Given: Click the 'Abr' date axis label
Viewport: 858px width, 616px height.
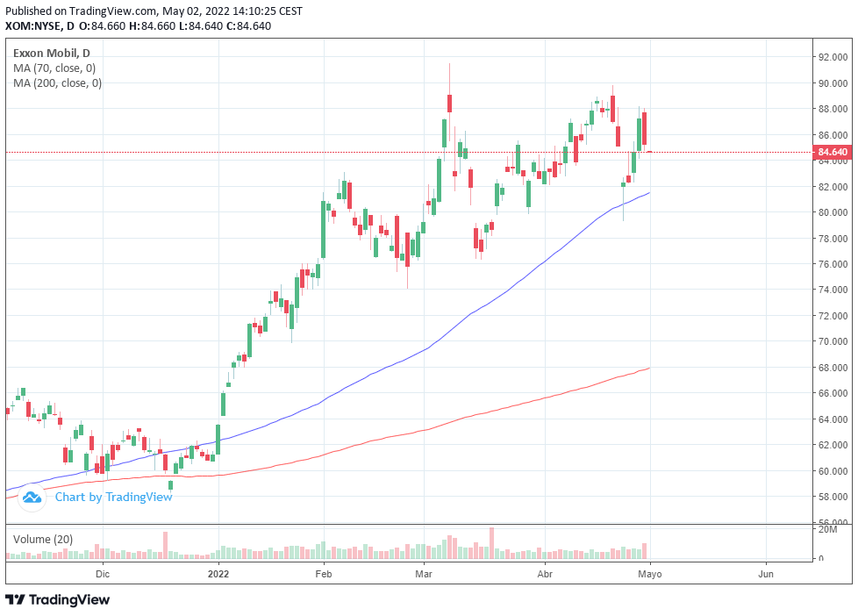Looking at the screenshot, I should tap(545, 574).
